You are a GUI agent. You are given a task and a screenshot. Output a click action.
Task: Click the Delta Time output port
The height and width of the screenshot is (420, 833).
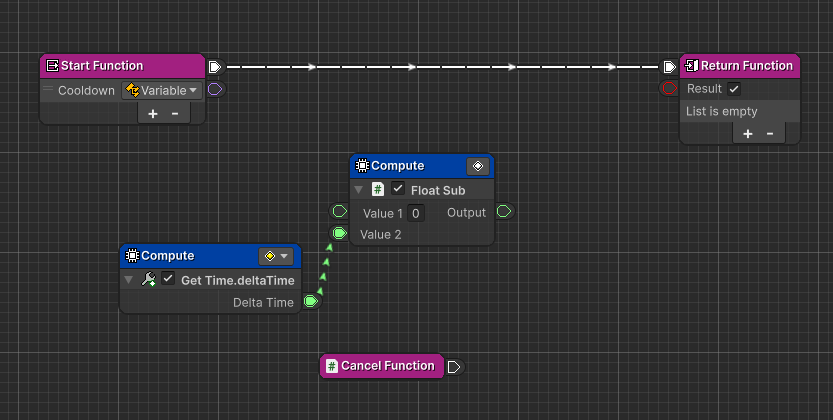(311, 301)
